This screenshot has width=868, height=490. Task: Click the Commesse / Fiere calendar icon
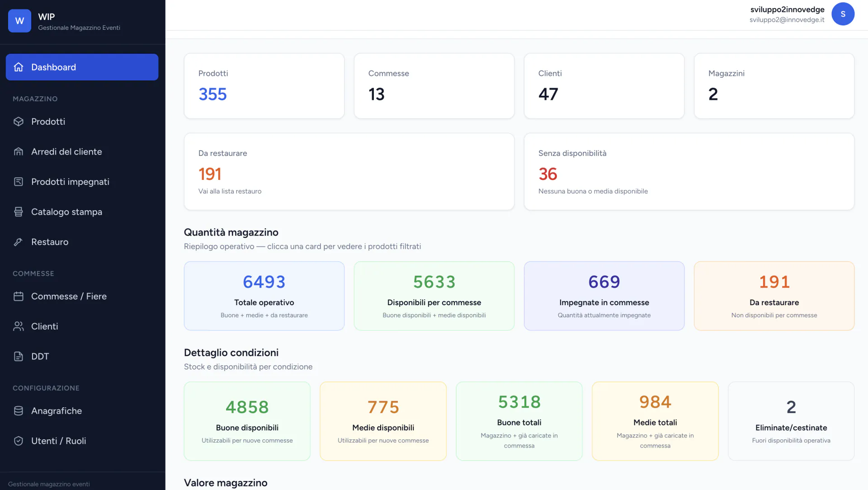click(x=19, y=296)
